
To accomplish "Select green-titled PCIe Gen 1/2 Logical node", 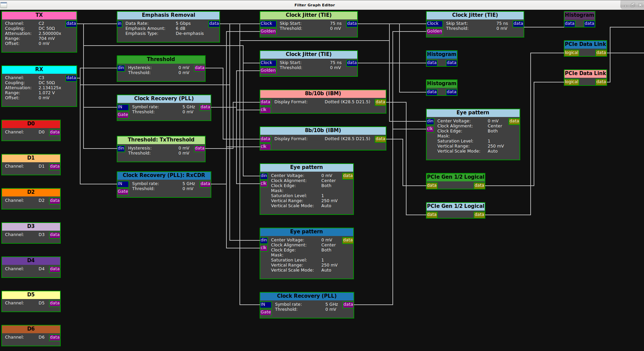I will pos(456,177).
